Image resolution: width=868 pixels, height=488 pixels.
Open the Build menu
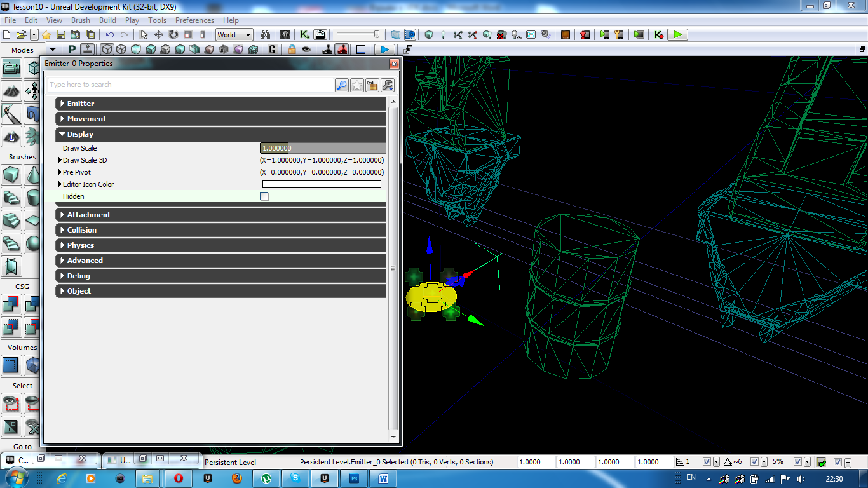pyautogui.click(x=108, y=20)
